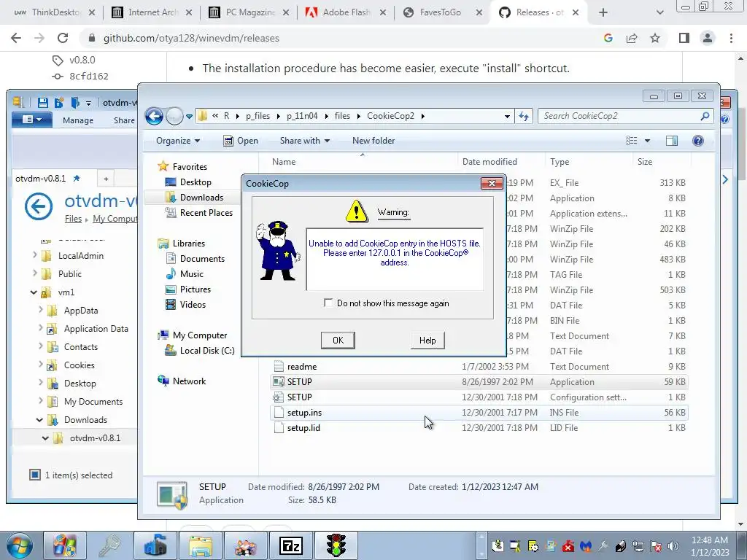Click Open in the Explorer toolbar
Viewport: 747px width, 560px height.
coord(241,141)
